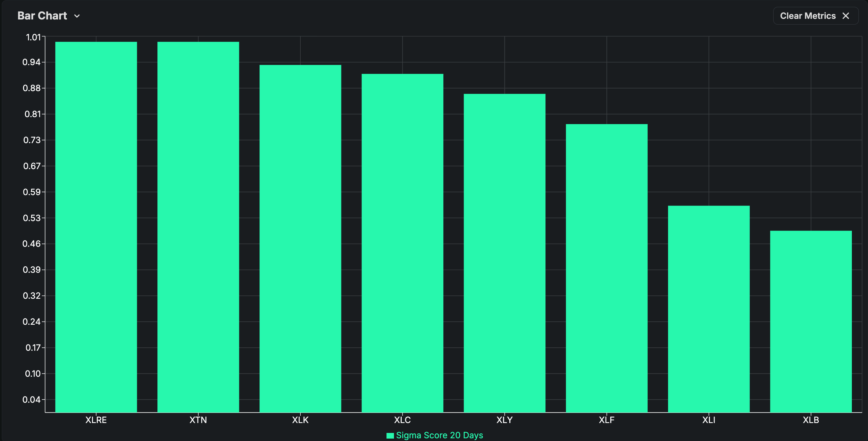Click the 0.53 y-axis tick label
The width and height of the screenshot is (868, 441).
(x=32, y=218)
